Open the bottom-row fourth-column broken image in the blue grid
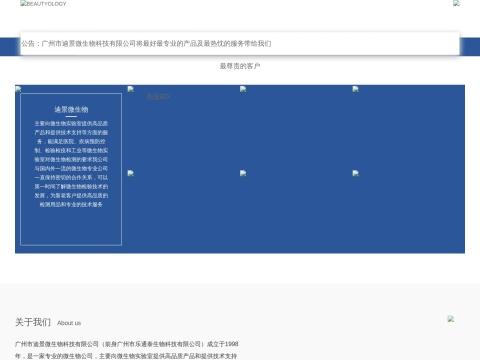Viewport: 480px width, 360px height. pos(356,173)
